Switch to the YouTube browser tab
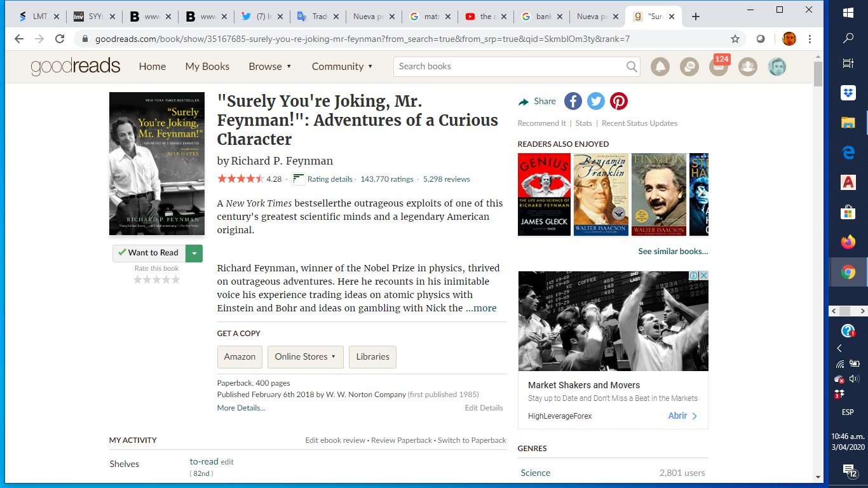The height and width of the screenshot is (488, 868). pos(485,17)
